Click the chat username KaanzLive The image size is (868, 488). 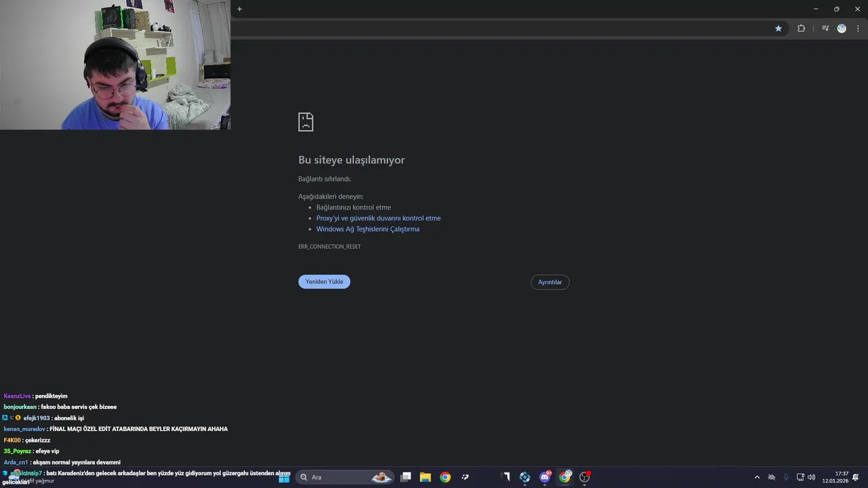click(x=17, y=396)
